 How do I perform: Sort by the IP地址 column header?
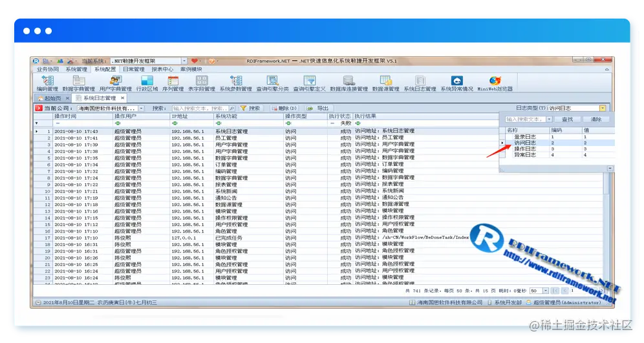click(x=191, y=116)
